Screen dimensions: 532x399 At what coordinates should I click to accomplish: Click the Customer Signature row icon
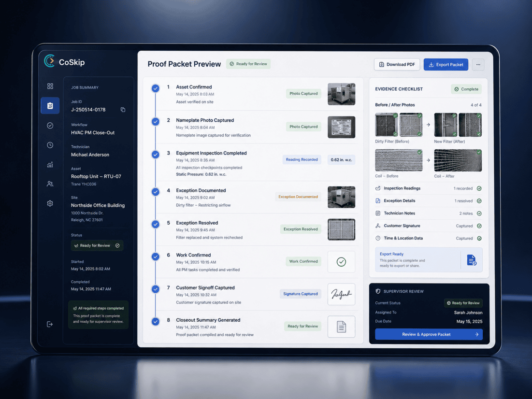378,226
